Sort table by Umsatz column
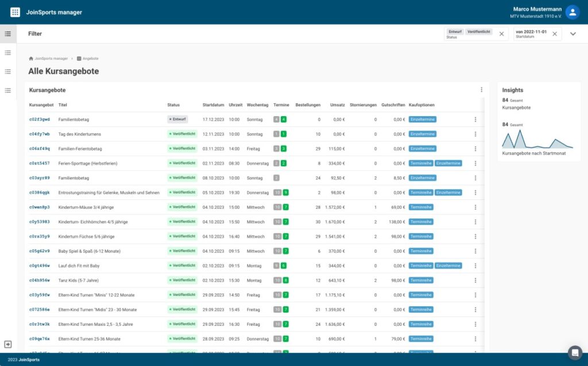The width and height of the screenshot is (588, 366). 337,105
